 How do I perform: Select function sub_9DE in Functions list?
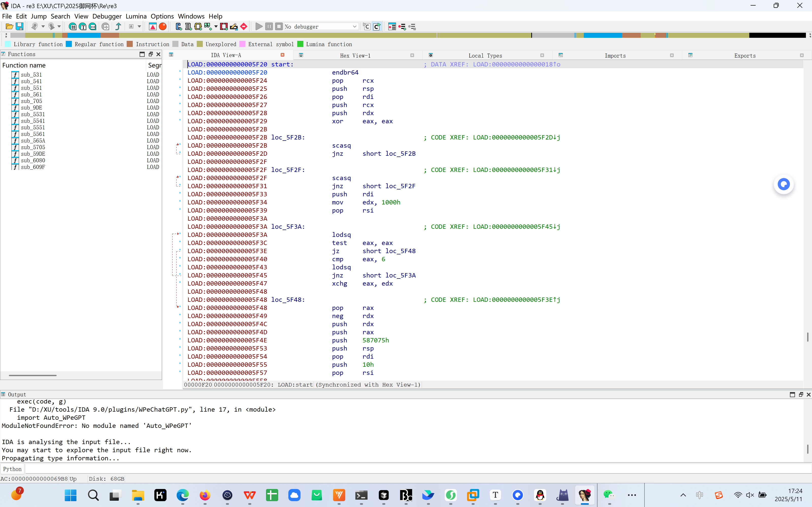click(31, 108)
